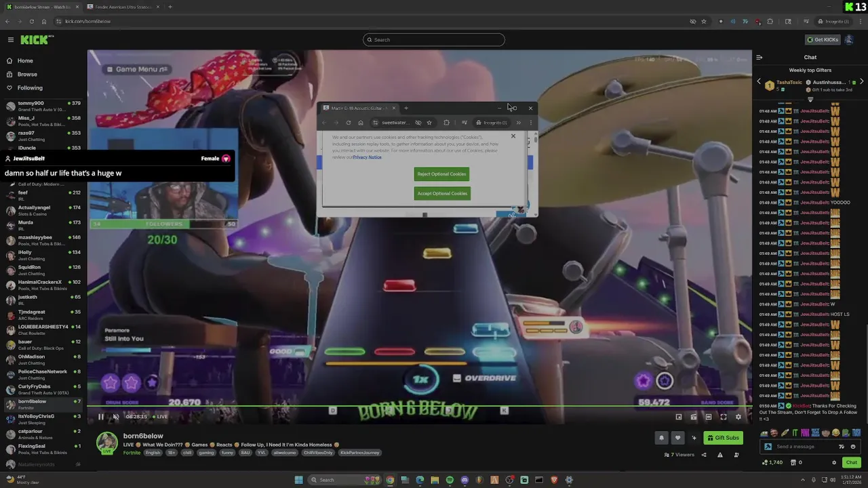Viewport: 868px width, 488px height.
Task: Toggle mini player mode
Action: click(679, 417)
